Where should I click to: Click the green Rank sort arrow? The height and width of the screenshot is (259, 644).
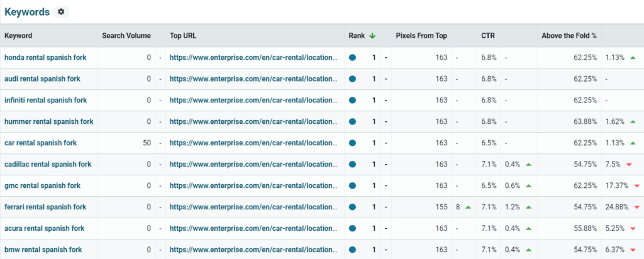pos(372,36)
